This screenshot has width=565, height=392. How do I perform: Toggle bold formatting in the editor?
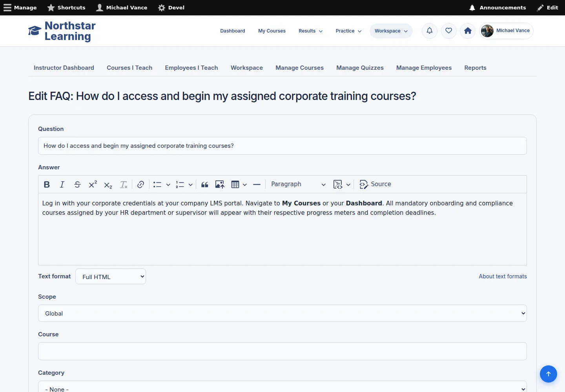point(47,184)
